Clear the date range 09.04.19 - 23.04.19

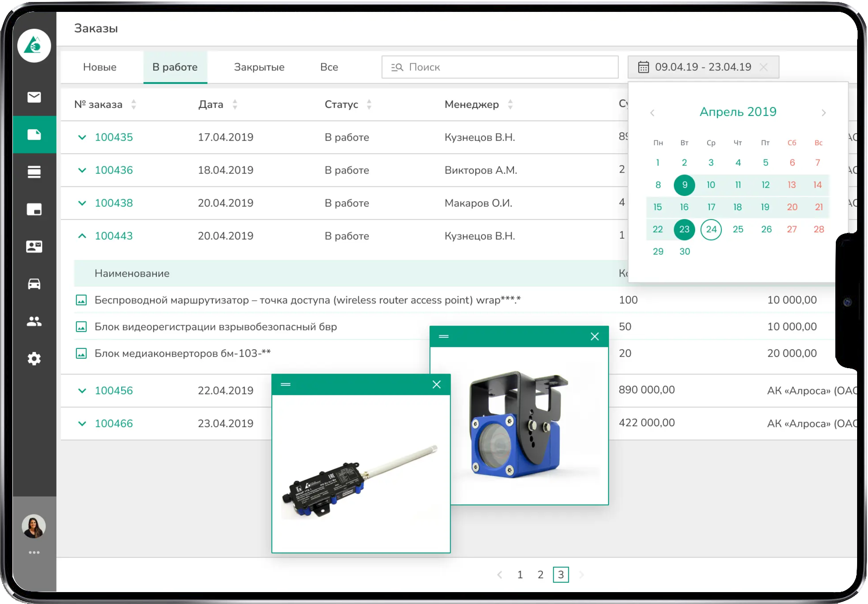[x=764, y=67]
